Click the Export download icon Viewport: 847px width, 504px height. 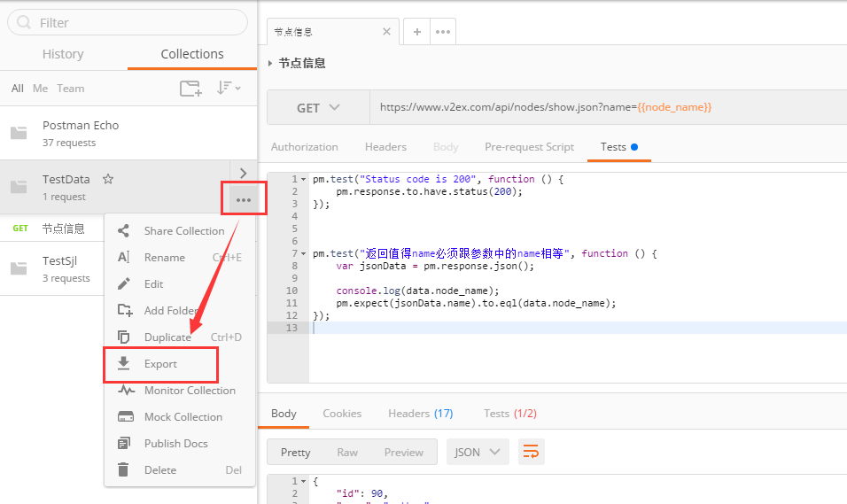coord(124,363)
